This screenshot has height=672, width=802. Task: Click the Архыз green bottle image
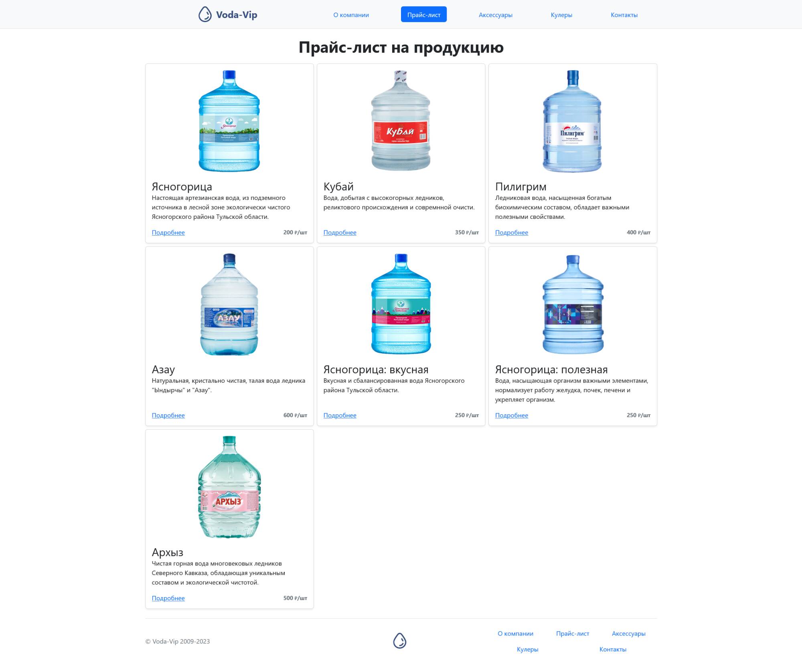pos(229,487)
